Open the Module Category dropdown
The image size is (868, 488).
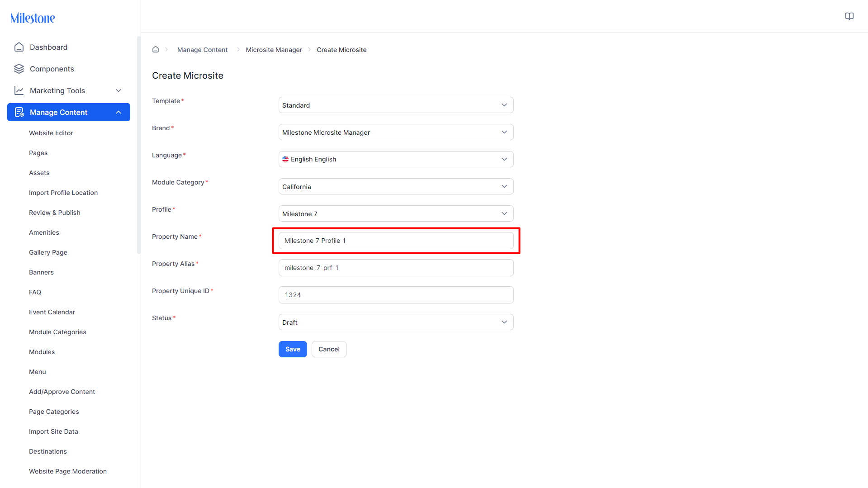point(396,186)
